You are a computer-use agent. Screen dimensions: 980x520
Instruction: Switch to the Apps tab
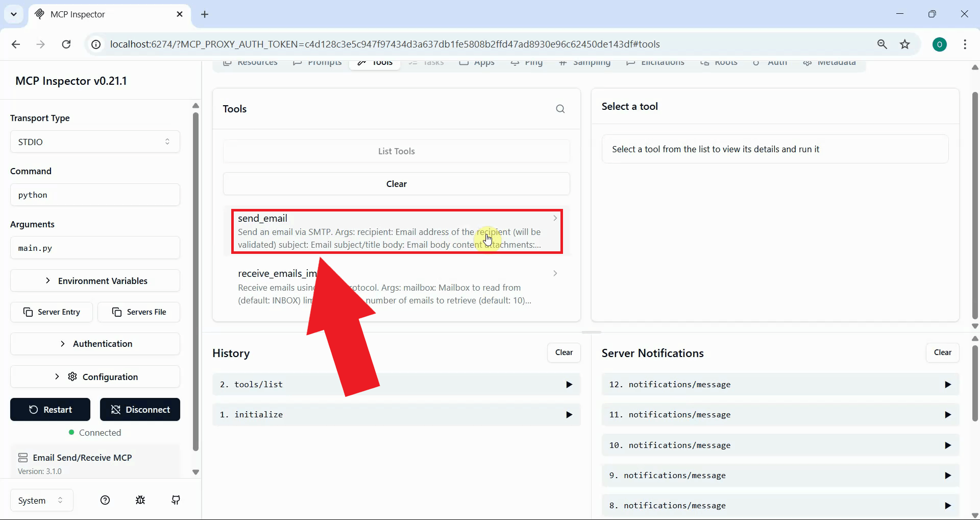click(476, 63)
